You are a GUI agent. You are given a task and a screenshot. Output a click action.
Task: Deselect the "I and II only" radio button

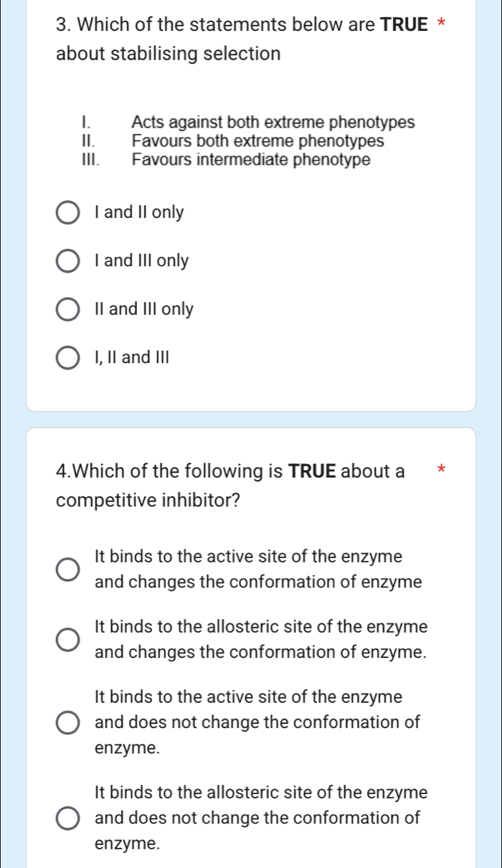(x=67, y=212)
